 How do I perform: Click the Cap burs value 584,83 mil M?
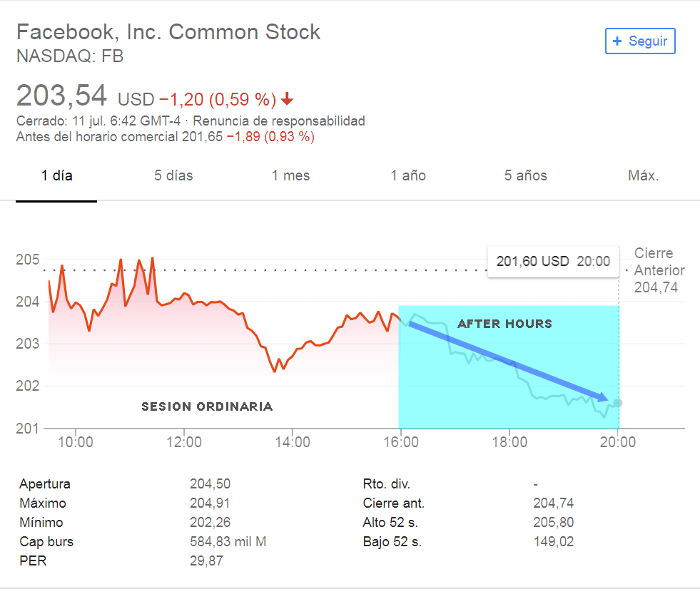(x=228, y=542)
